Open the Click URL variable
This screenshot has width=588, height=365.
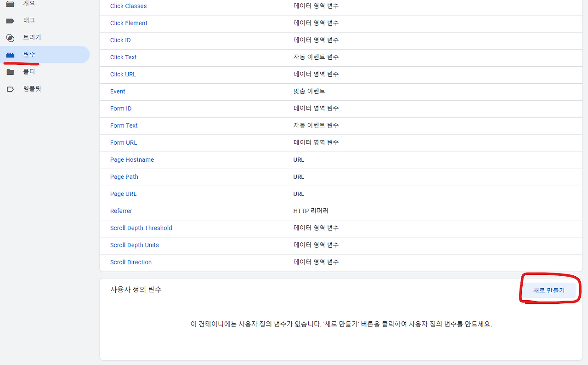(x=123, y=74)
